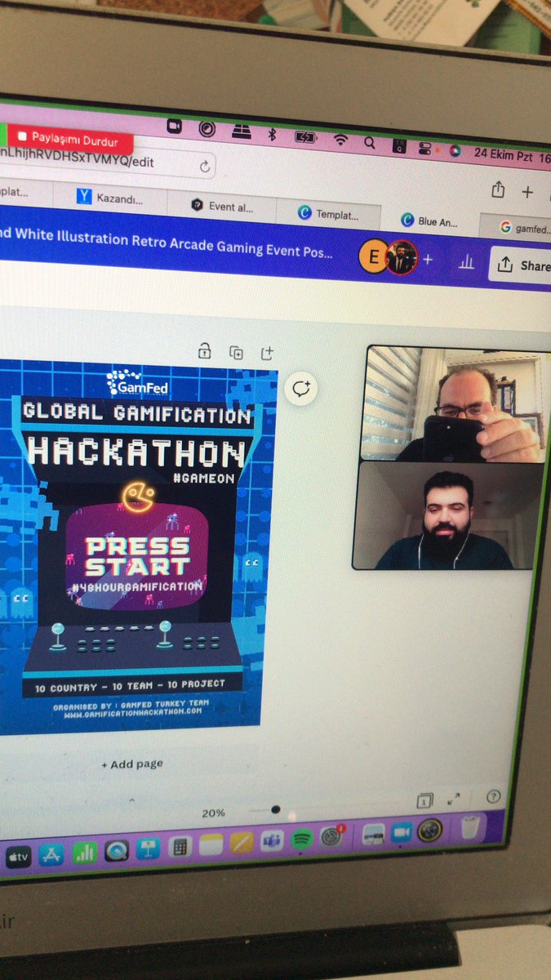Open Notes from the Dock
Viewport: 551px width, 980px height.
coord(211,844)
